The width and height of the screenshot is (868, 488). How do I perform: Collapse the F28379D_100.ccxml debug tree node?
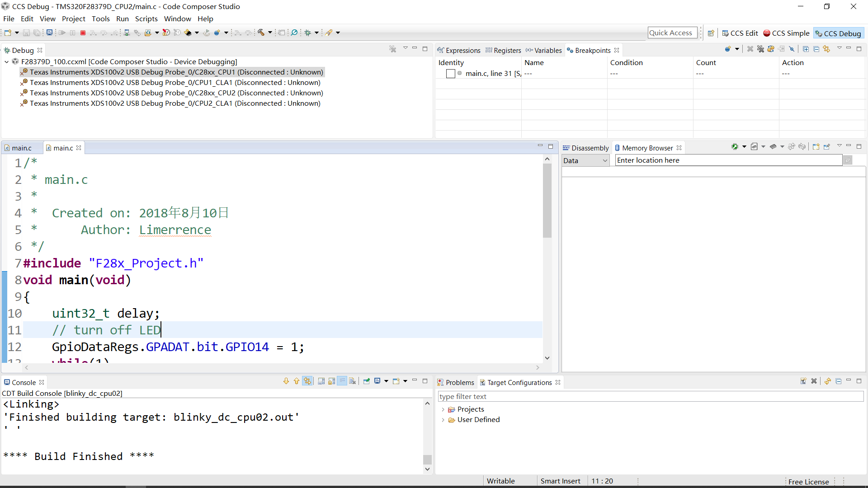click(7, 61)
